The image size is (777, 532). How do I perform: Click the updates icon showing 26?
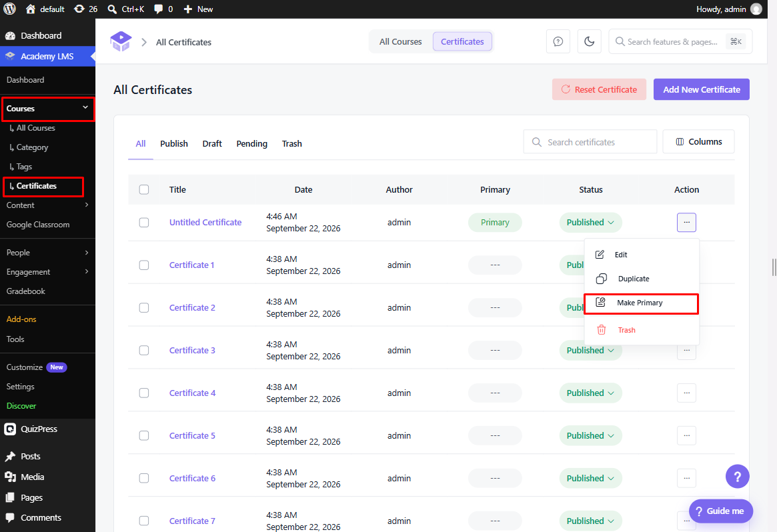click(x=79, y=9)
